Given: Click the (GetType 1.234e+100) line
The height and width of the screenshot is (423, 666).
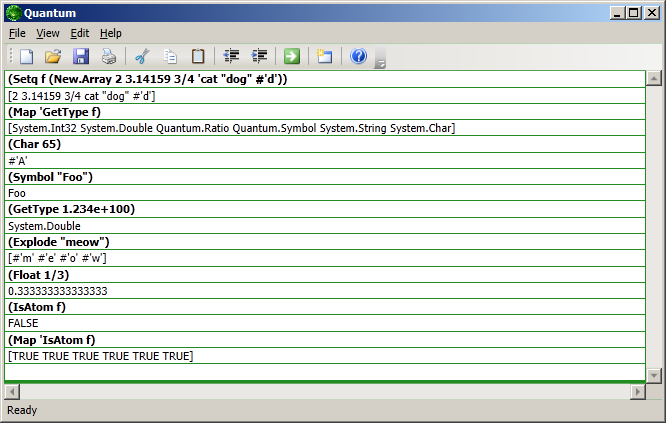Looking at the screenshot, I should tap(325, 209).
